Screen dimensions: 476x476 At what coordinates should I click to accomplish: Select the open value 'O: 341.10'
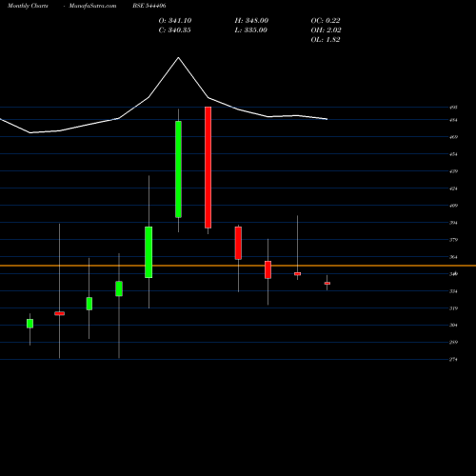tap(175, 21)
